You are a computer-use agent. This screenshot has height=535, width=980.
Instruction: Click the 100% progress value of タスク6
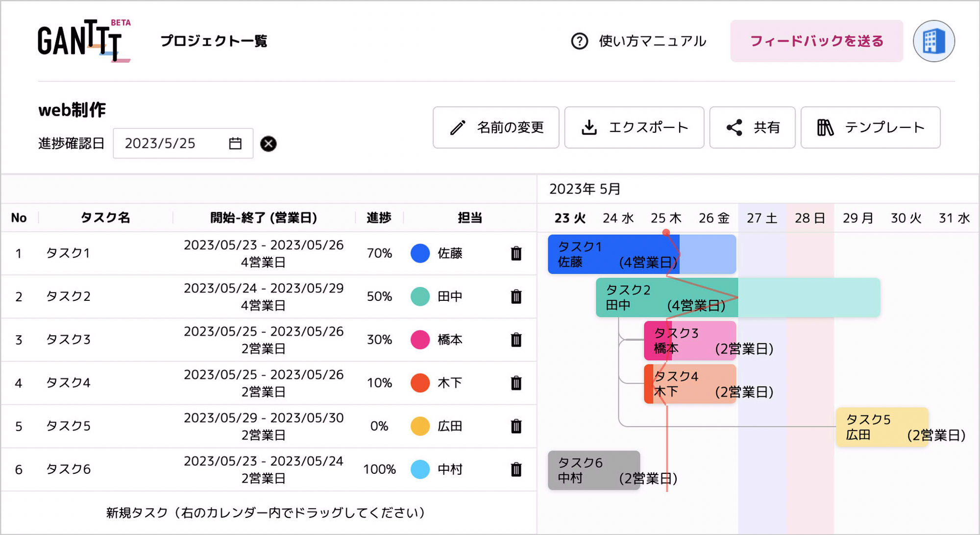click(x=379, y=469)
